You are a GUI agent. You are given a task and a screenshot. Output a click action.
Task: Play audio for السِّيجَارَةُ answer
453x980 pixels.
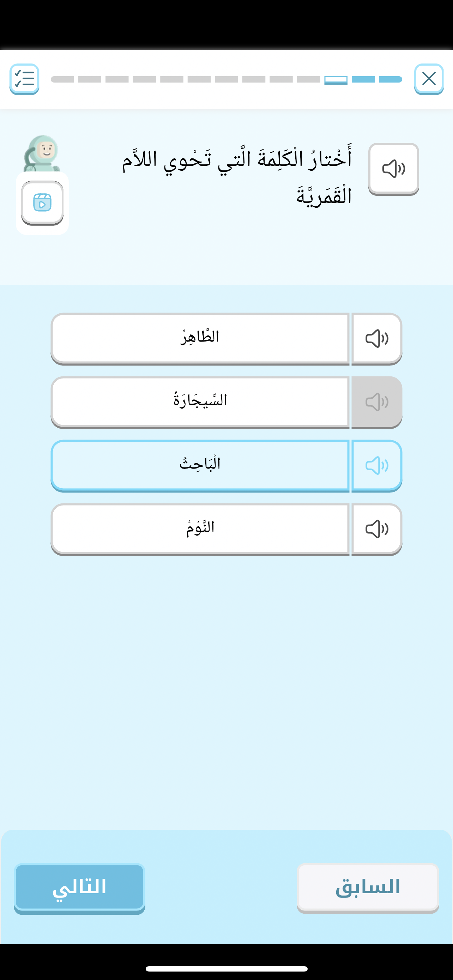(x=376, y=402)
